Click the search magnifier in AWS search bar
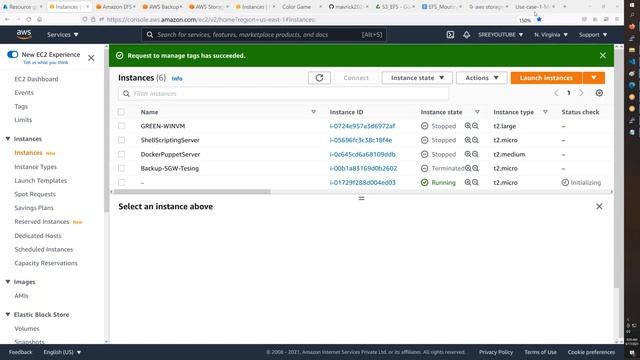The width and height of the screenshot is (640, 360). click(x=150, y=35)
